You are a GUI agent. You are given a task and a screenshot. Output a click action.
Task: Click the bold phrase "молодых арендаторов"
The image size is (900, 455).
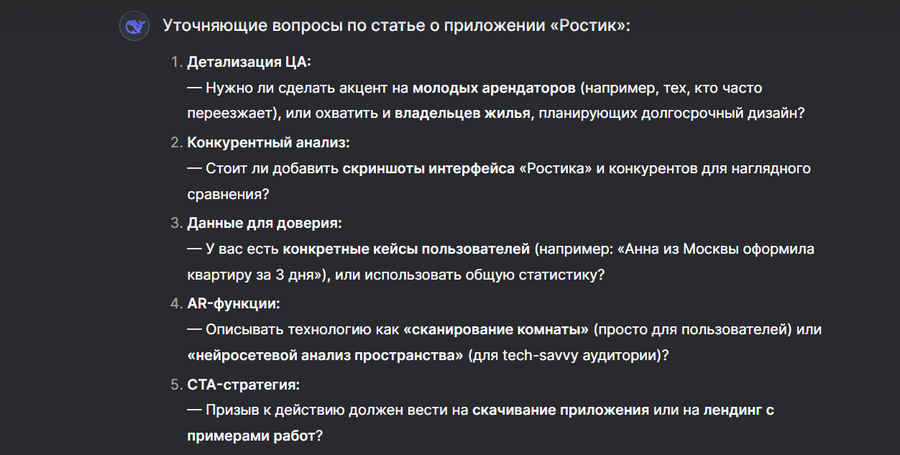pyautogui.click(x=494, y=88)
